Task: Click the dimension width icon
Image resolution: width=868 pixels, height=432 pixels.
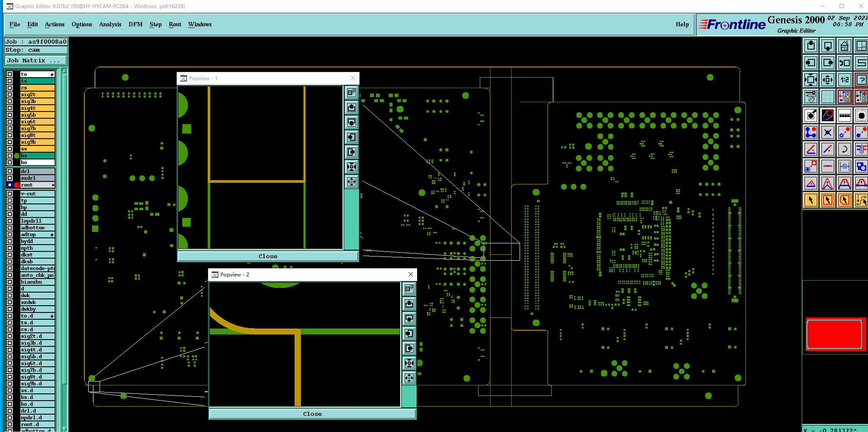Action: click(844, 166)
